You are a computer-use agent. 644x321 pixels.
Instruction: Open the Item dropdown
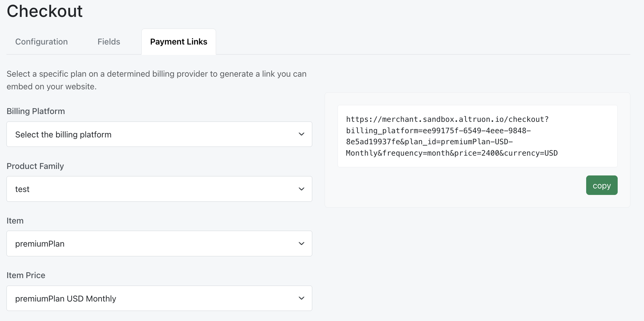click(x=159, y=243)
